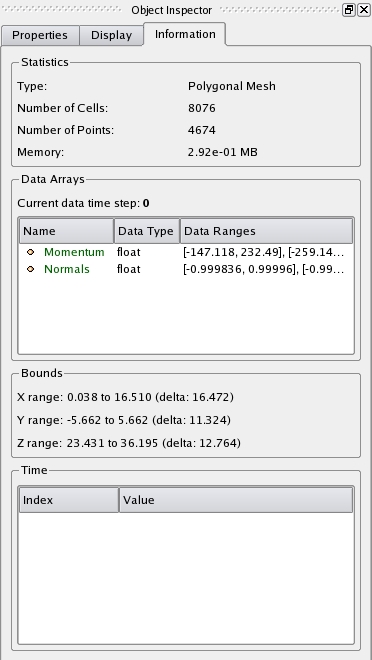Select the Information tab
Screen dimensions: 372x660
[185, 34]
